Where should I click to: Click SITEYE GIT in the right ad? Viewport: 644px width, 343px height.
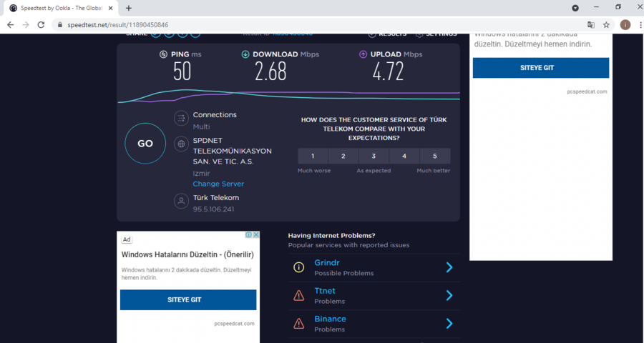click(x=541, y=68)
